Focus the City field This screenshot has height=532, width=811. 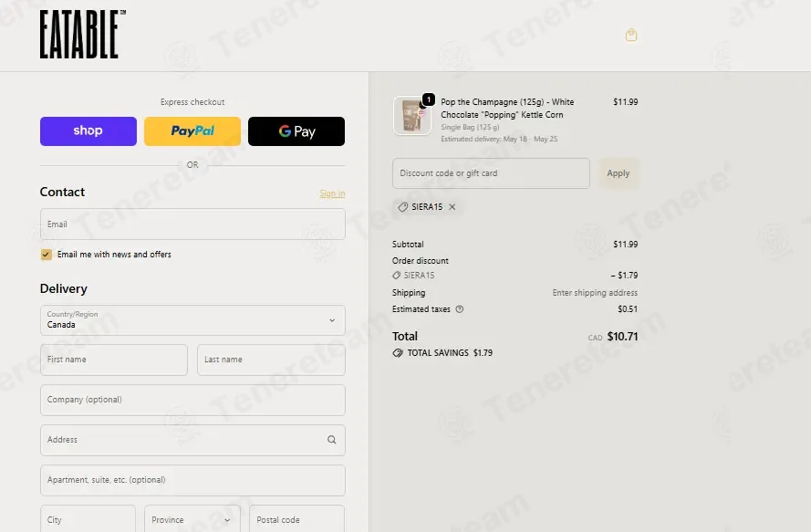(88, 519)
